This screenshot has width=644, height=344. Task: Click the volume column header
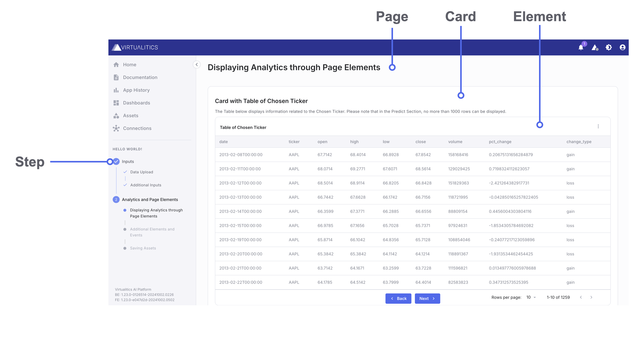(455, 142)
